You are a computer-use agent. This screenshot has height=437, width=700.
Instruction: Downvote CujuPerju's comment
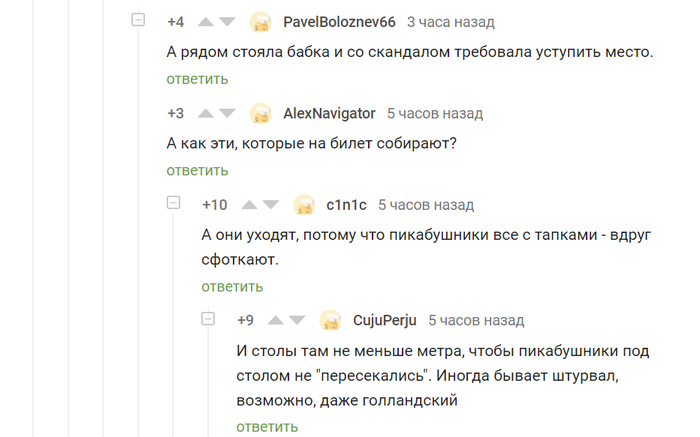pyautogui.click(x=297, y=320)
